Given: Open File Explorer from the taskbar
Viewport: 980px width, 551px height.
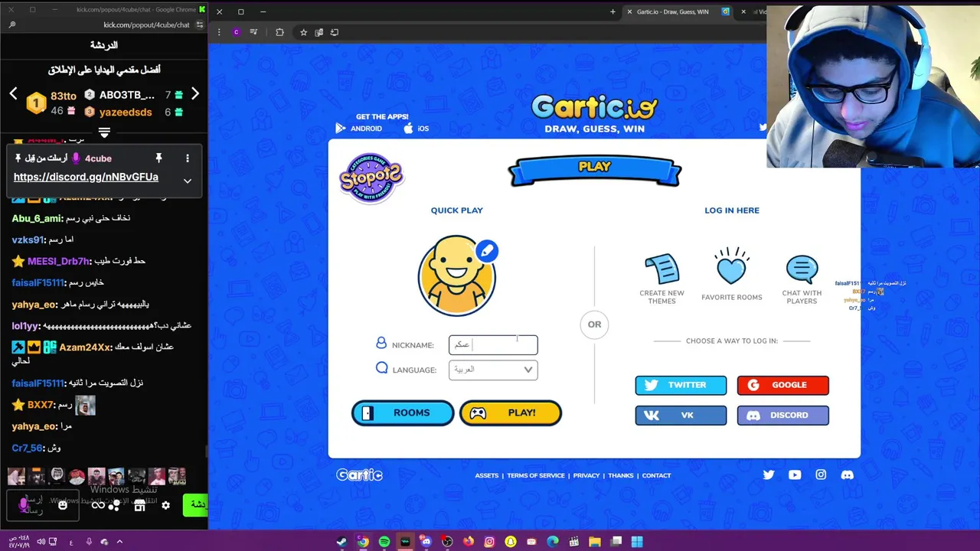Looking at the screenshot, I should [594, 542].
